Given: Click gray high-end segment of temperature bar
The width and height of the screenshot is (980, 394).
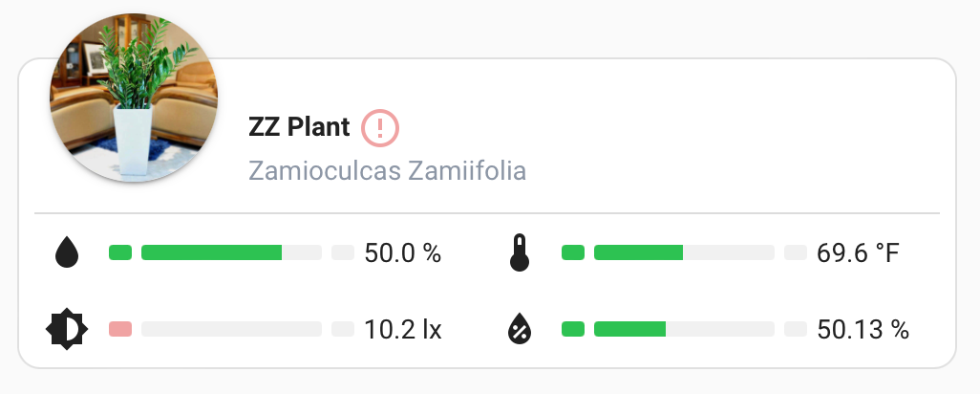Looking at the screenshot, I should coord(795,253).
